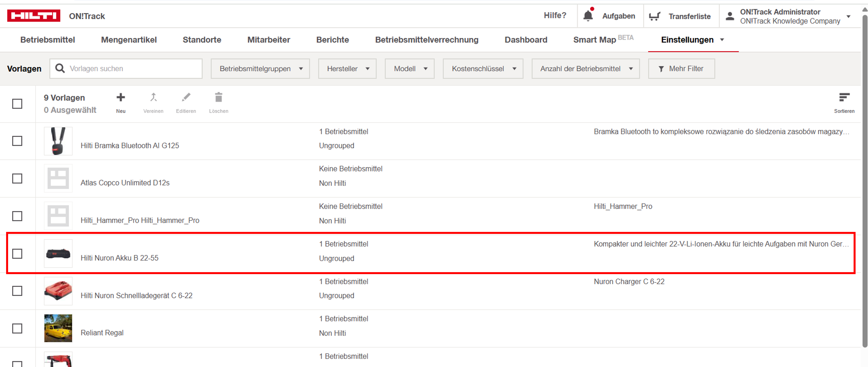Click the search magnifier icon

(x=60, y=68)
